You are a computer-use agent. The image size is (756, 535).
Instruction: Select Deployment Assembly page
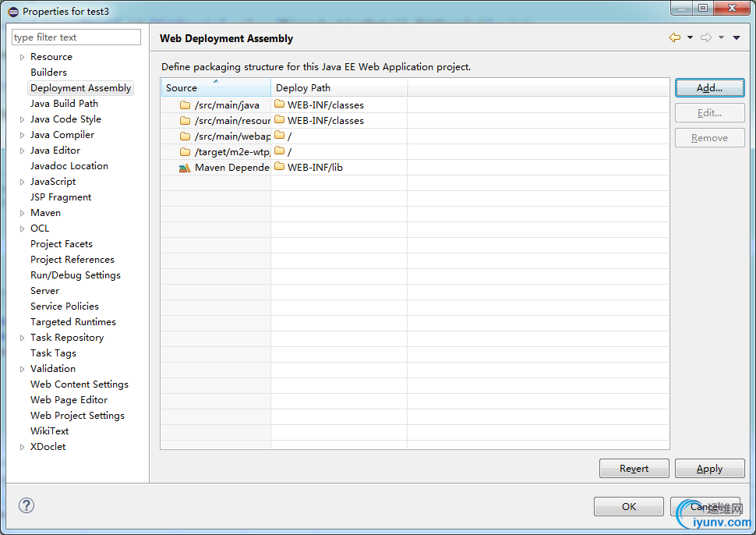coord(80,88)
